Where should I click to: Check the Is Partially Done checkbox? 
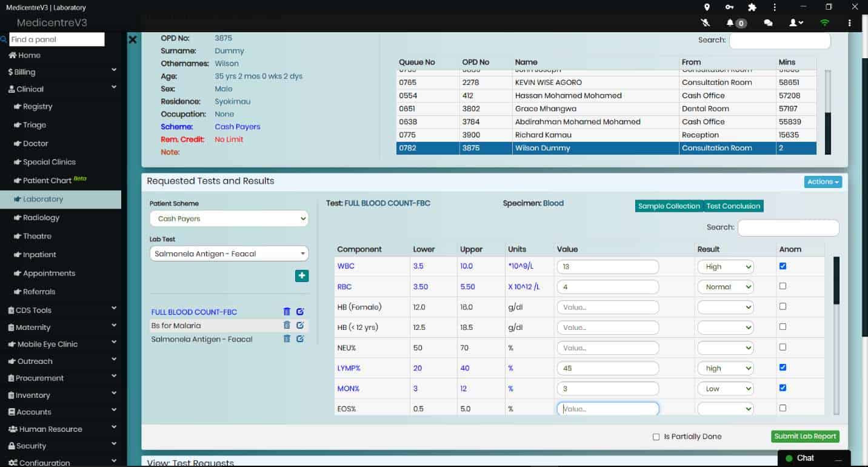tap(656, 437)
